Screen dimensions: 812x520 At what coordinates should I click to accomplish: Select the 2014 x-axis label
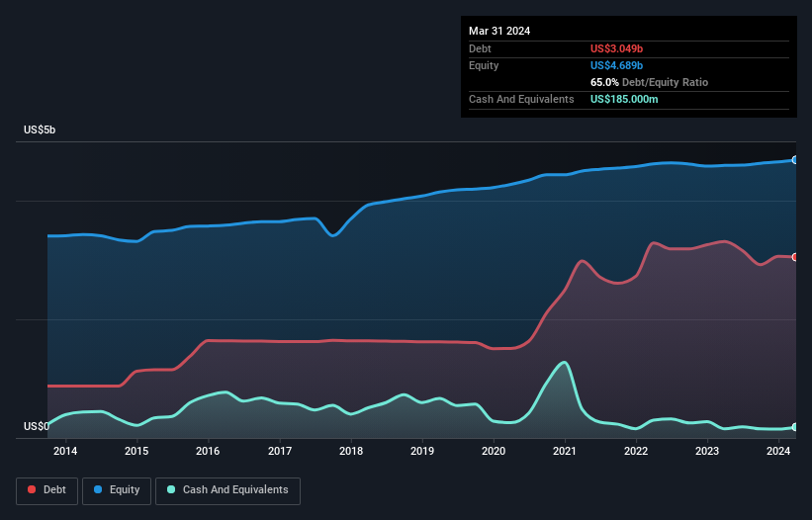pyautogui.click(x=65, y=452)
